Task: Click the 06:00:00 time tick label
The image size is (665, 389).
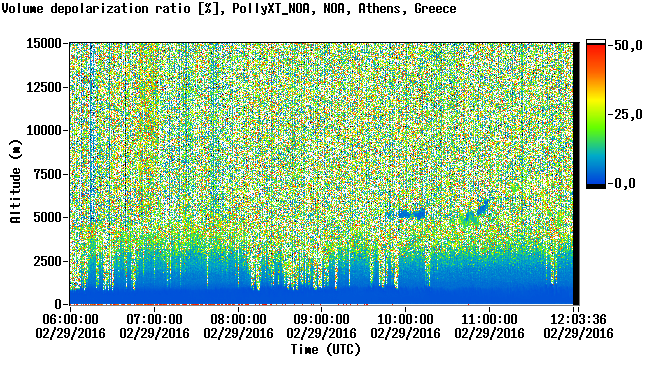Action: 70,319
